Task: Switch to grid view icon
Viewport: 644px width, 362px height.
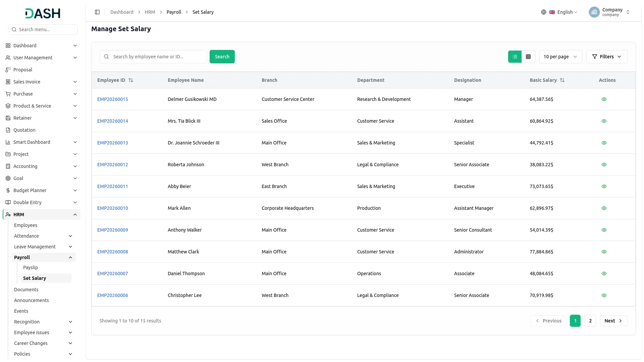Action: [528, 57]
